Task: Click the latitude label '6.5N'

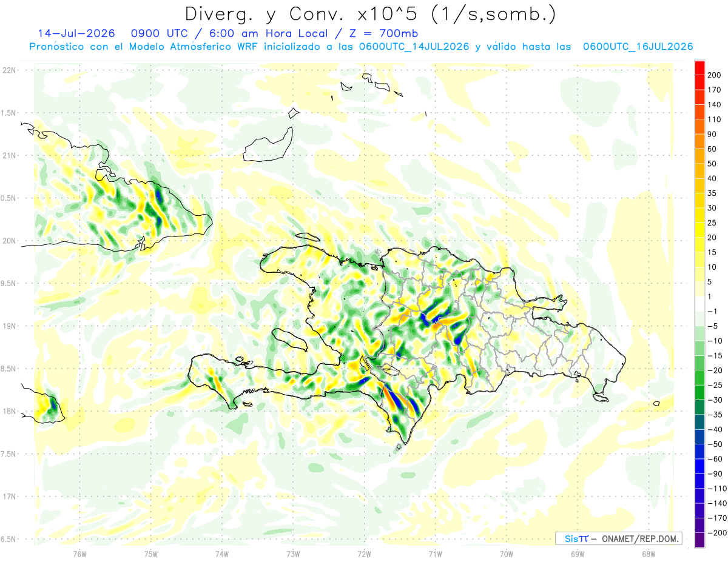Action: pos(8,539)
